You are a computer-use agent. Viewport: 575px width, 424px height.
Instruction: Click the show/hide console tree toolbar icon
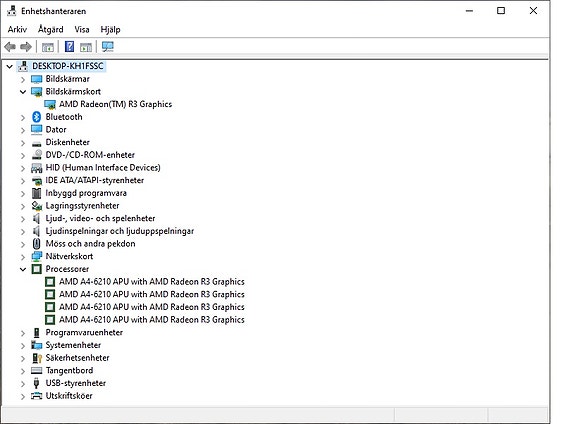[x=48, y=47]
